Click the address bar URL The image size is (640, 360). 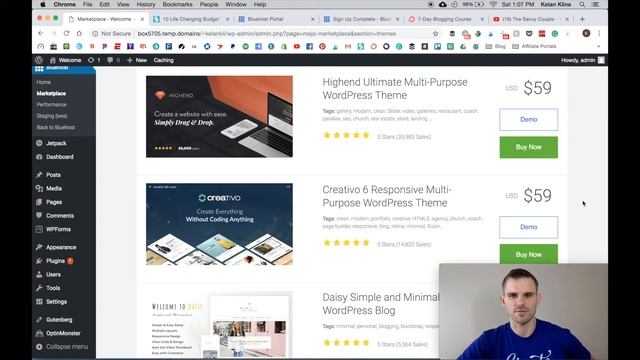click(x=267, y=33)
